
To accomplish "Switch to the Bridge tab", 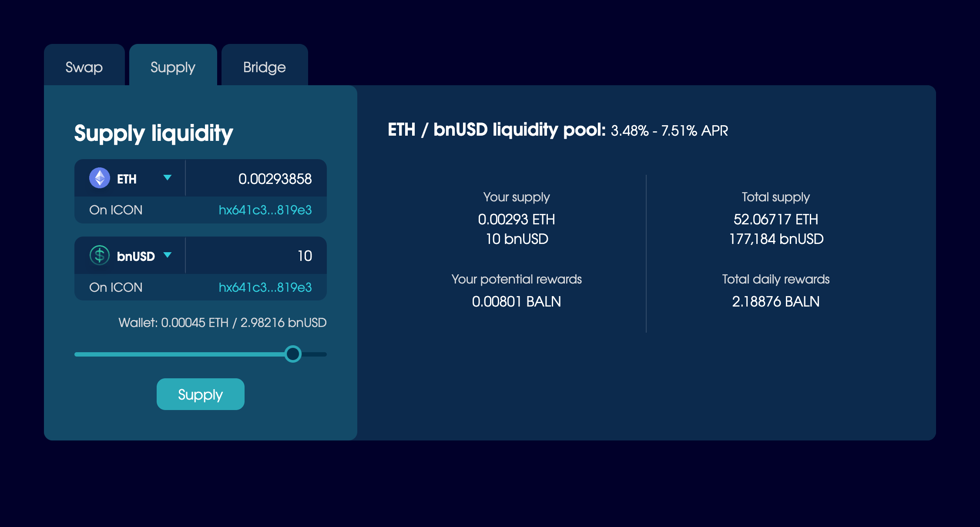I will [x=264, y=67].
